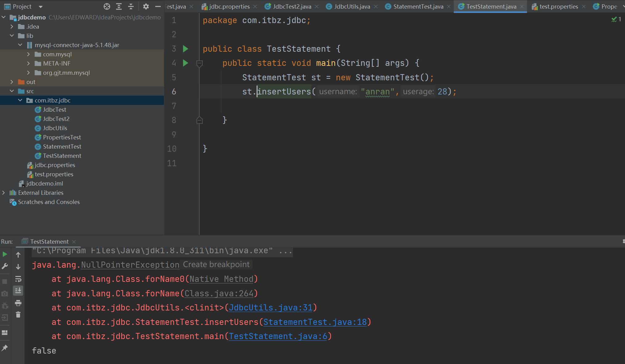The image size is (625, 364).
Task: Click the Create breakpoint link
Action: (216, 265)
